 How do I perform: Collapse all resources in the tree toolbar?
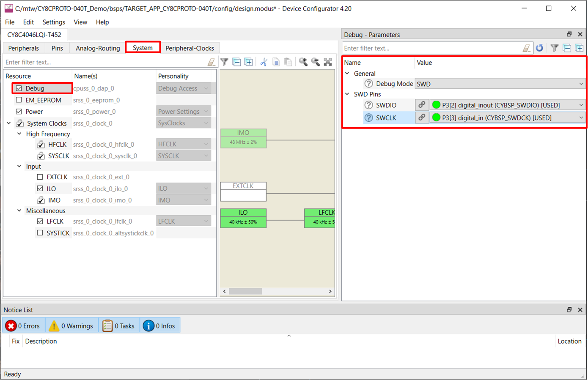point(237,62)
